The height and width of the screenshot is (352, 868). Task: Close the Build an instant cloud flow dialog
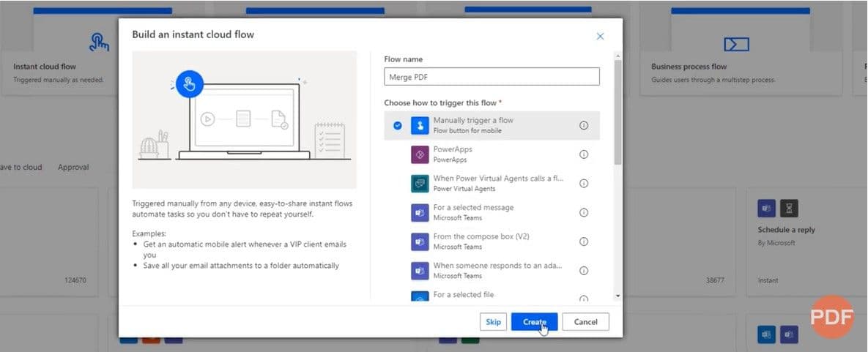click(600, 36)
